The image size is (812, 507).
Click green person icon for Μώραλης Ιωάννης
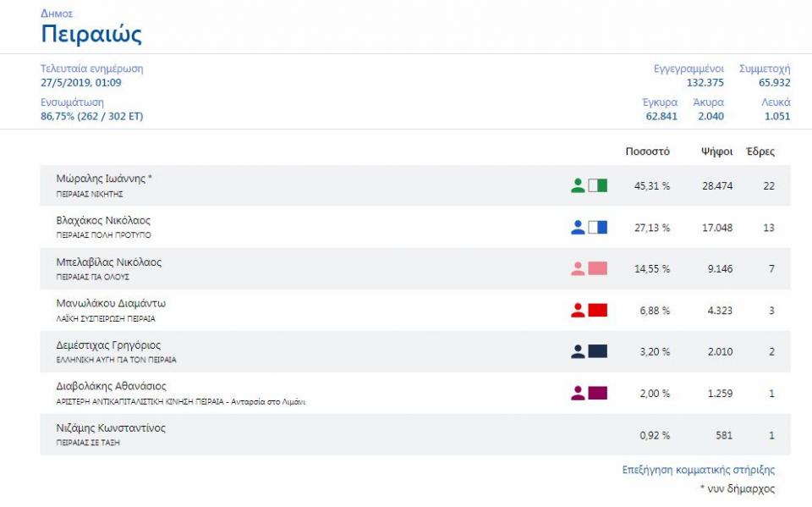tap(578, 185)
